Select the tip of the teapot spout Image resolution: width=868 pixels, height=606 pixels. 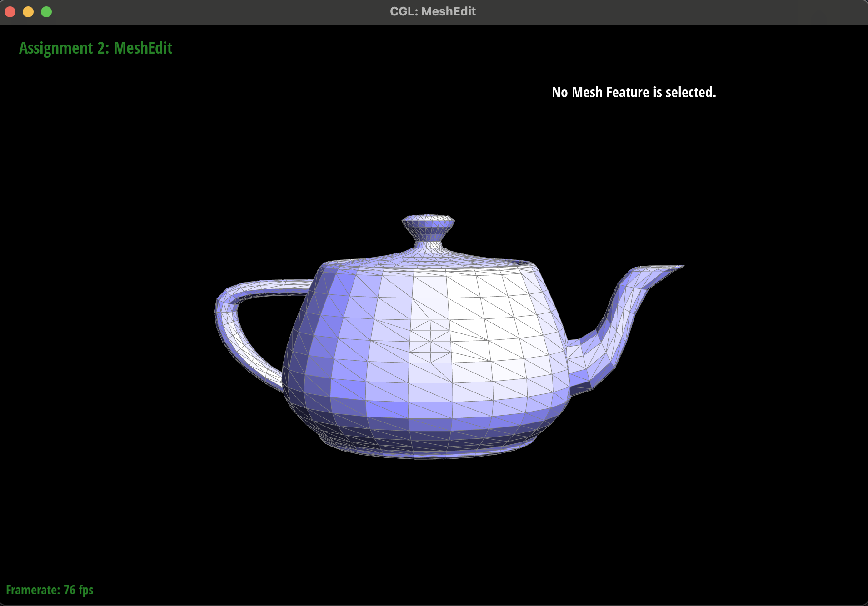pos(676,268)
